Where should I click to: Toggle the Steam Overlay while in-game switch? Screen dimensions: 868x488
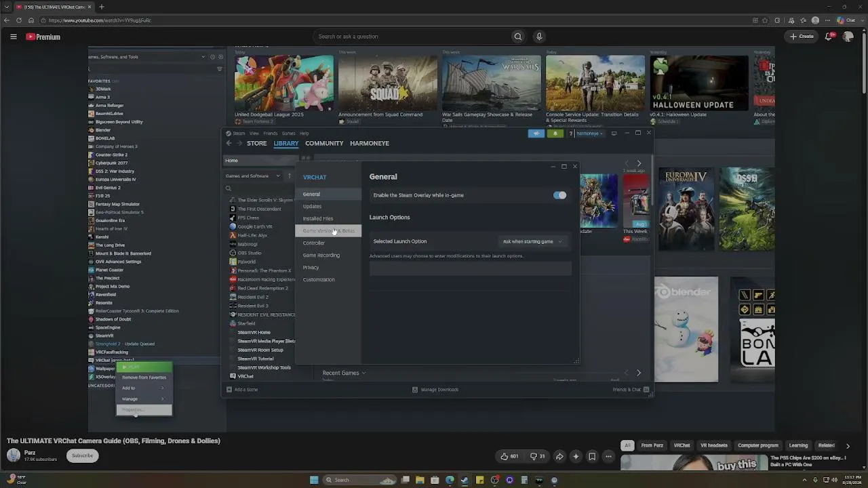pos(559,195)
